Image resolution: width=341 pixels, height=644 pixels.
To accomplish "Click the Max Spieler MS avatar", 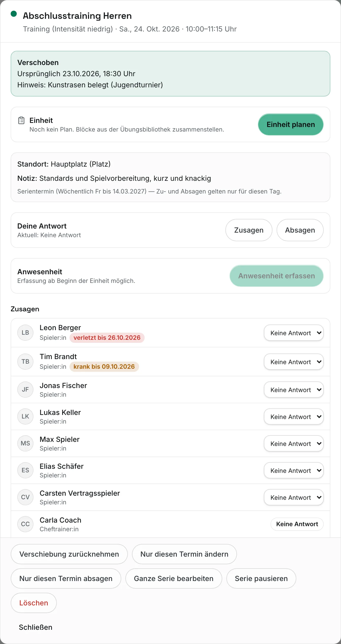I will (x=25, y=443).
